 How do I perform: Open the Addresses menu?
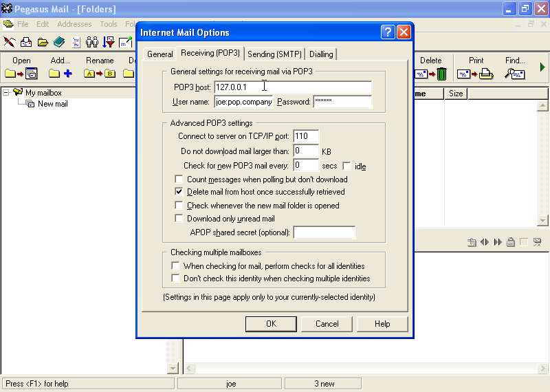coord(74,24)
